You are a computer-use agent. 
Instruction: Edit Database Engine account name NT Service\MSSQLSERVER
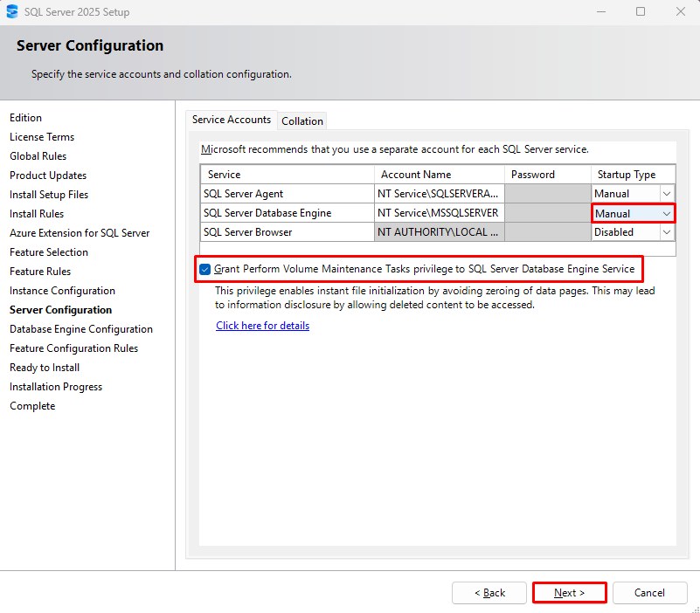tap(440, 213)
